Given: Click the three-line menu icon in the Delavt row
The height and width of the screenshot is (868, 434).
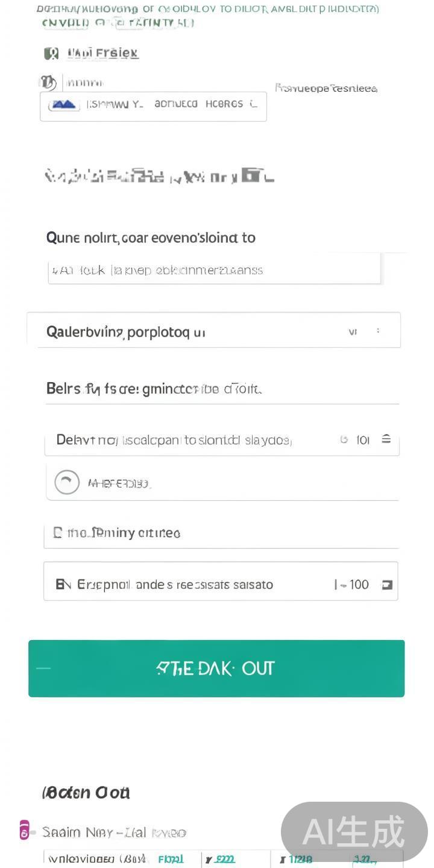Looking at the screenshot, I should (x=386, y=439).
